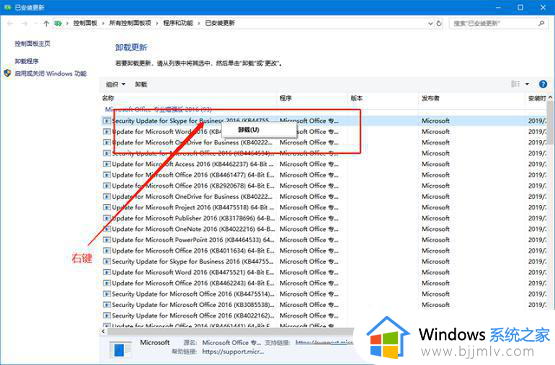Screen dimensions: 555x365
Task: Click the icon of the Office 2016 (KB4011634) update
Action: (106, 251)
